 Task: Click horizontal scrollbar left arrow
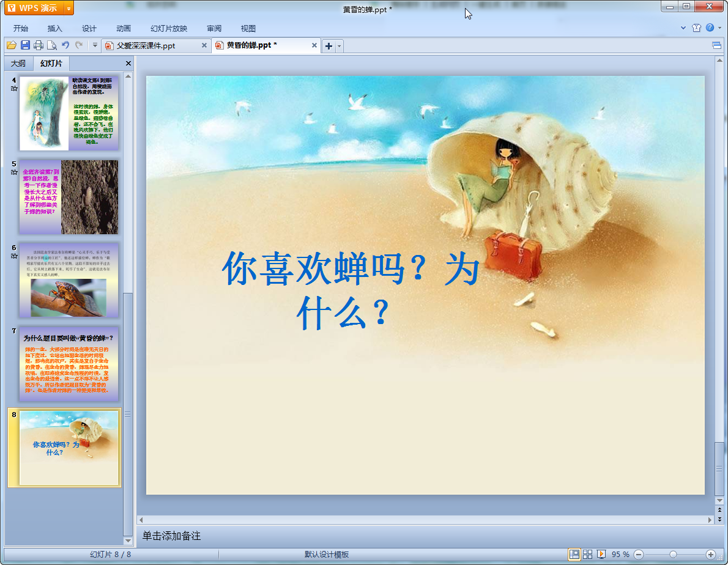pos(141,520)
